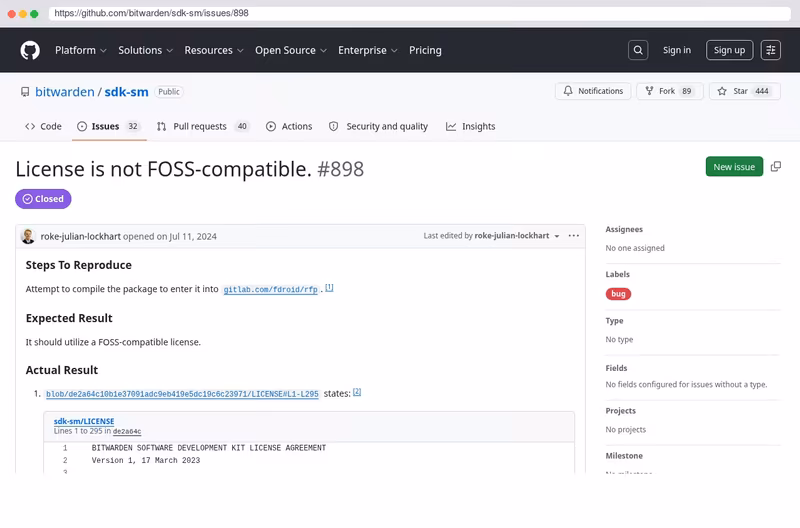Click the Actions play-circle icon
Viewport: 800px width, 528px height.
coord(271,127)
